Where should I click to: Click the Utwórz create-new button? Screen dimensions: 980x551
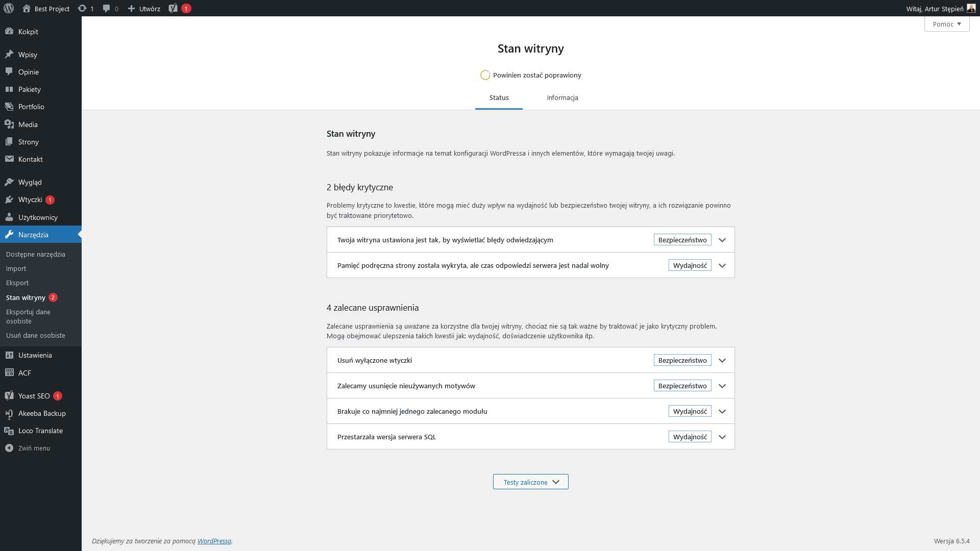[x=144, y=8]
